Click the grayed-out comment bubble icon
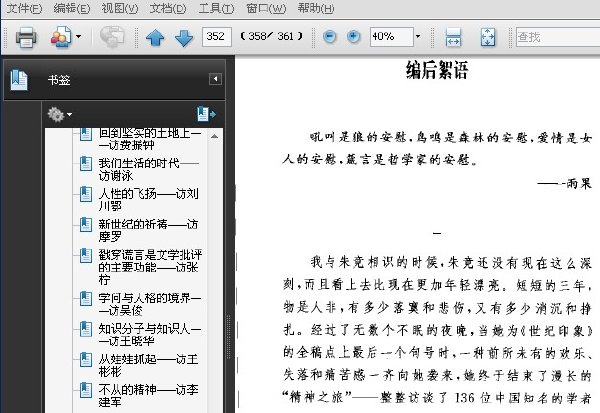 point(112,37)
